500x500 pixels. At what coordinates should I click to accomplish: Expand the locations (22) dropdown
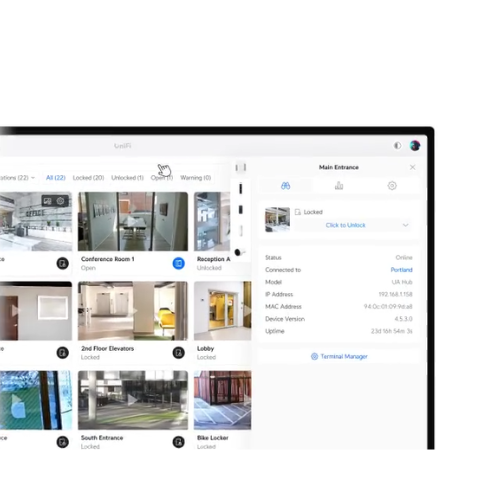point(17,178)
